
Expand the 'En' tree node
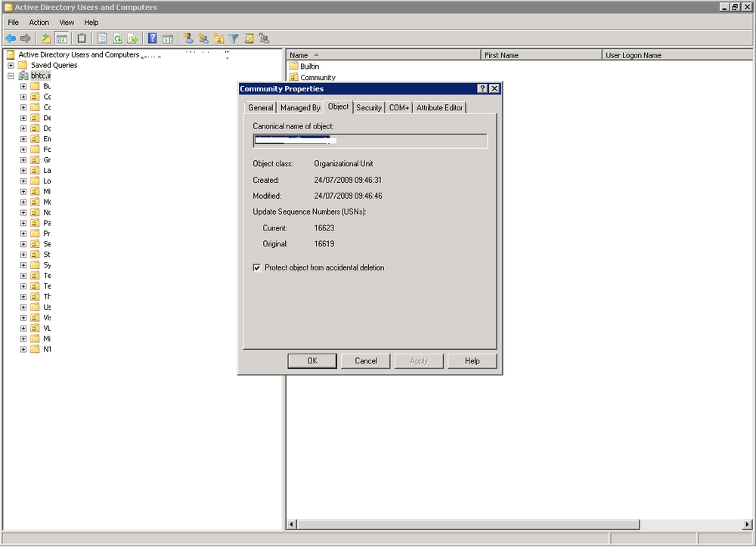23,139
